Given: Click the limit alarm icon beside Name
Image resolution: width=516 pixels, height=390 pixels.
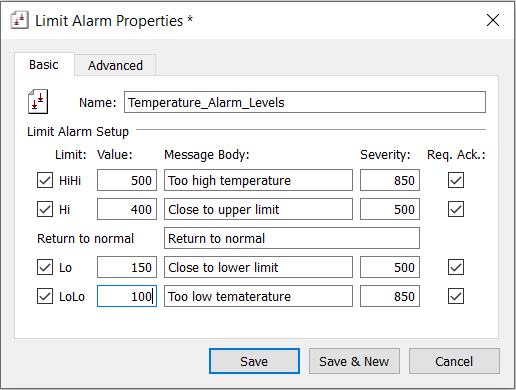Looking at the screenshot, I should pyautogui.click(x=38, y=102).
